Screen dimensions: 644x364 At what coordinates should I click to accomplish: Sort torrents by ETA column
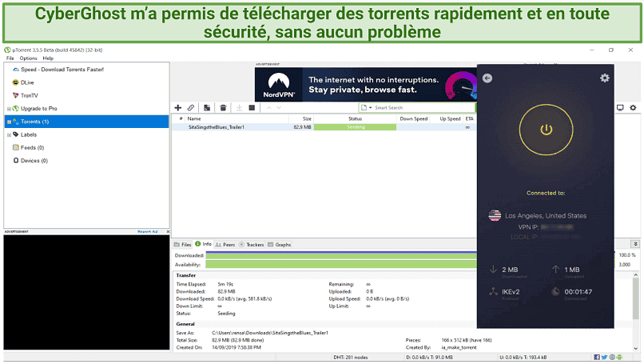pos(470,118)
